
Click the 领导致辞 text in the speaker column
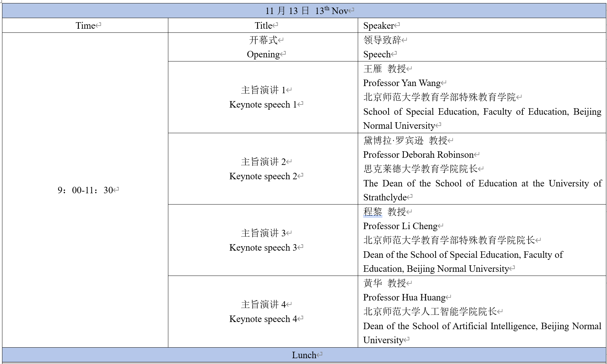click(x=382, y=40)
